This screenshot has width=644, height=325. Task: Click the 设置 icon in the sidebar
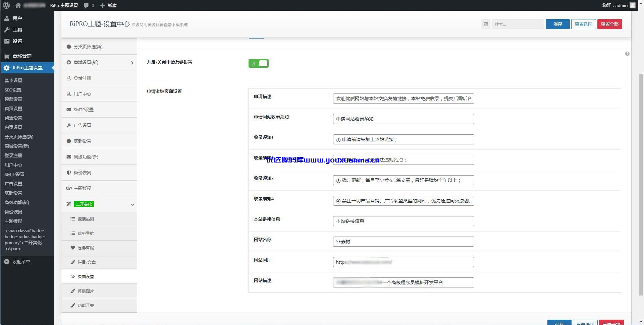7,41
